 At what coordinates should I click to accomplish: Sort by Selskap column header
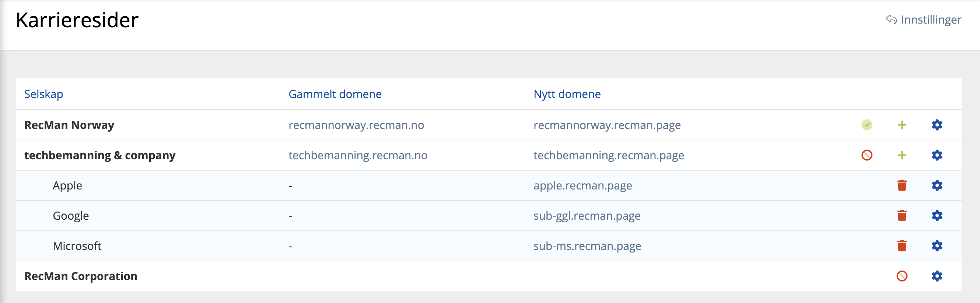click(x=44, y=94)
